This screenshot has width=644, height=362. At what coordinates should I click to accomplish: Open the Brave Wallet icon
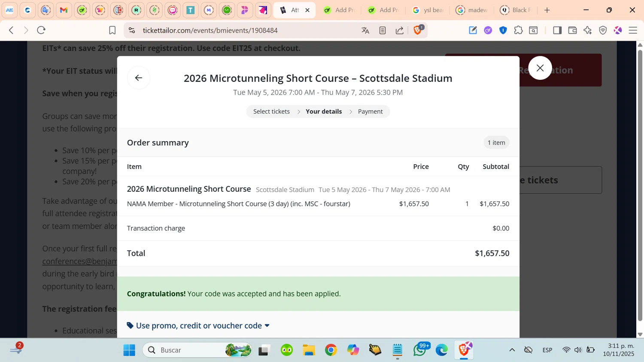pyautogui.click(x=572, y=30)
